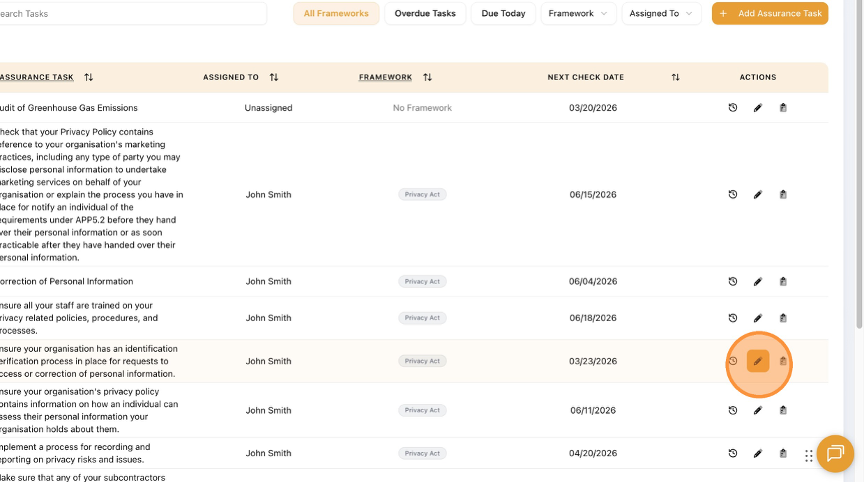Click edit pencil for identification verification task

(757, 361)
